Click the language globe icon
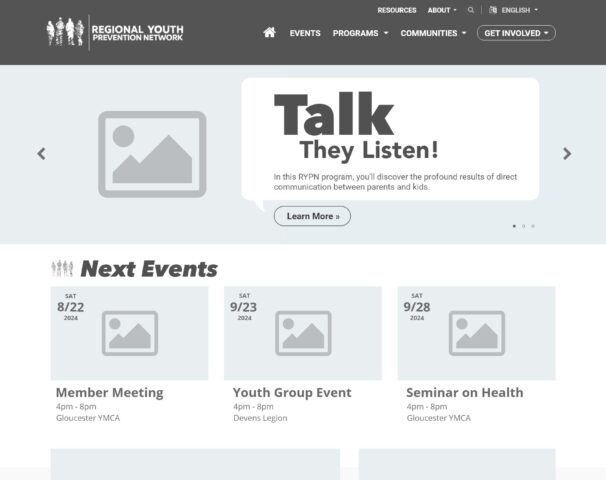This screenshot has width=606, height=480. [x=493, y=10]
